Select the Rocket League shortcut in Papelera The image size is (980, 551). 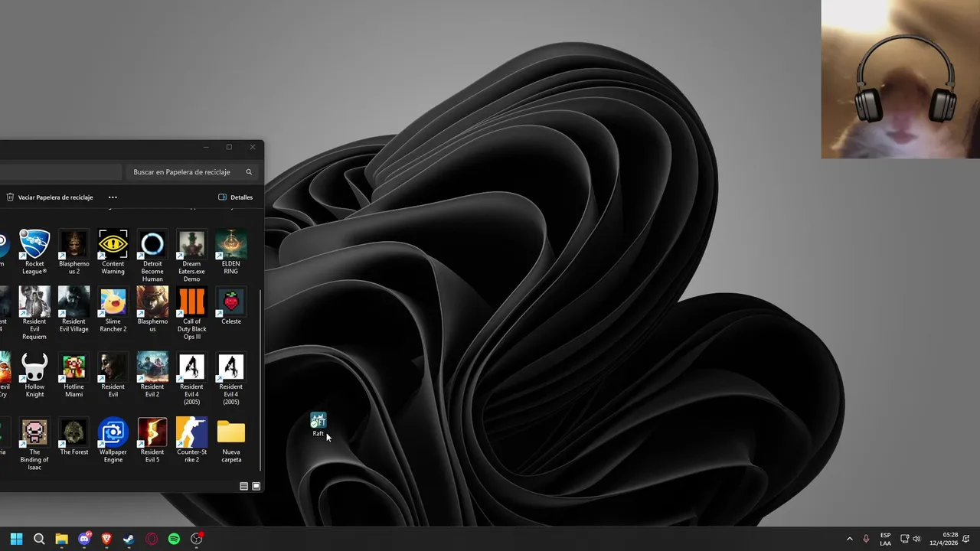tap(34, 253)
